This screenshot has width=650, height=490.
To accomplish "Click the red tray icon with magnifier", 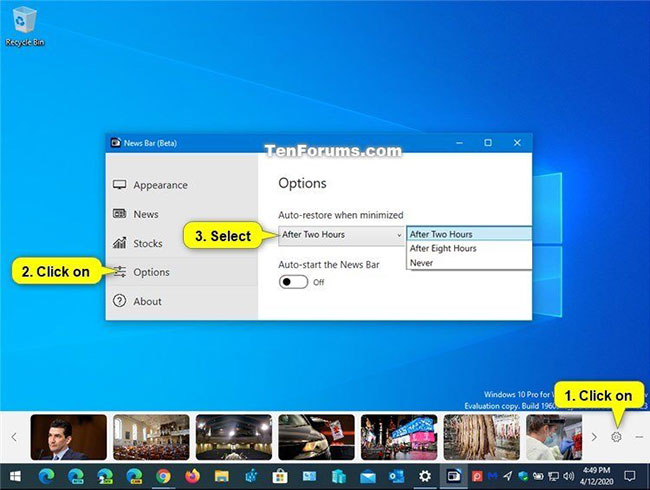I will (477, 476).
